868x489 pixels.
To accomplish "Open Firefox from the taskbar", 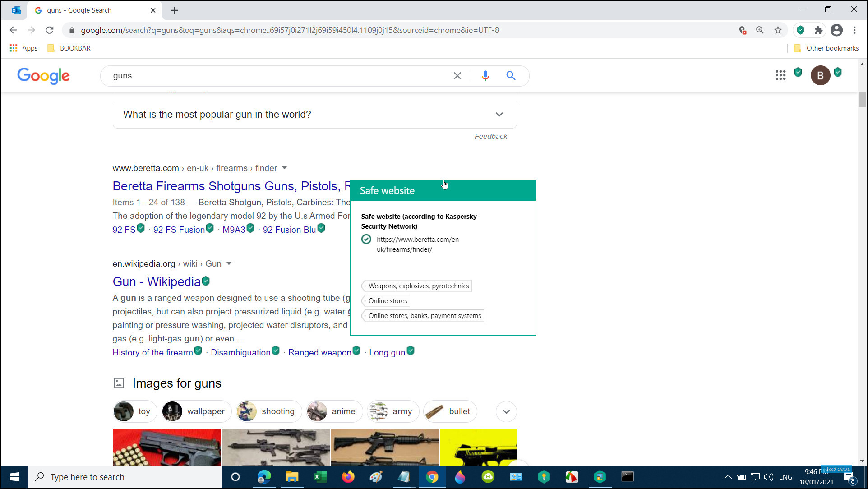I will pos(348,477).
